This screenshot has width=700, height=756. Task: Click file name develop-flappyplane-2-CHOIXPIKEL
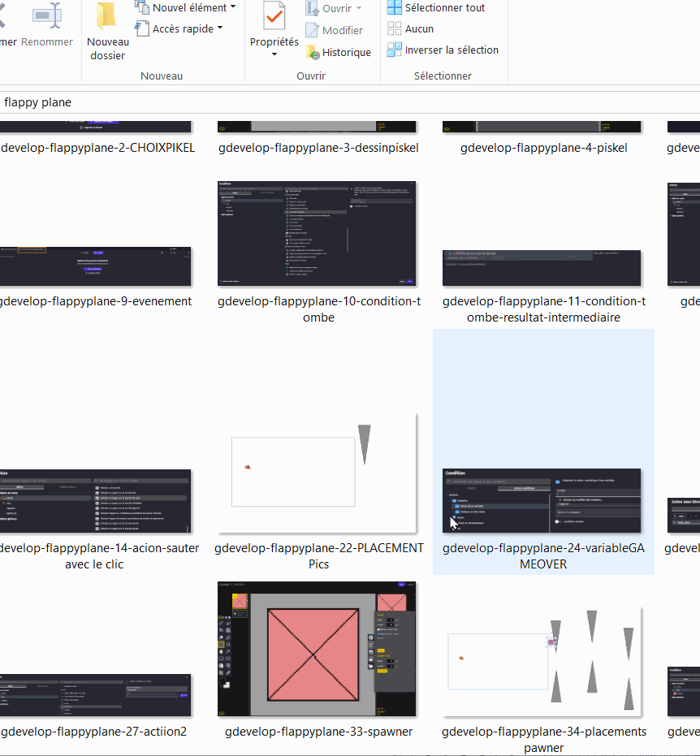pyautogui.click(x=98, y=148)
